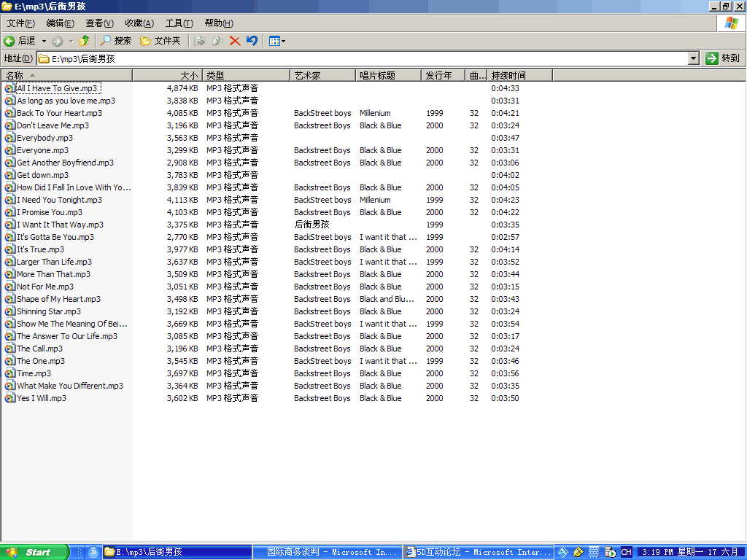This screenshot has width=747, height=560.
Task: Click the address path input field
Action: tap(365, 58)
